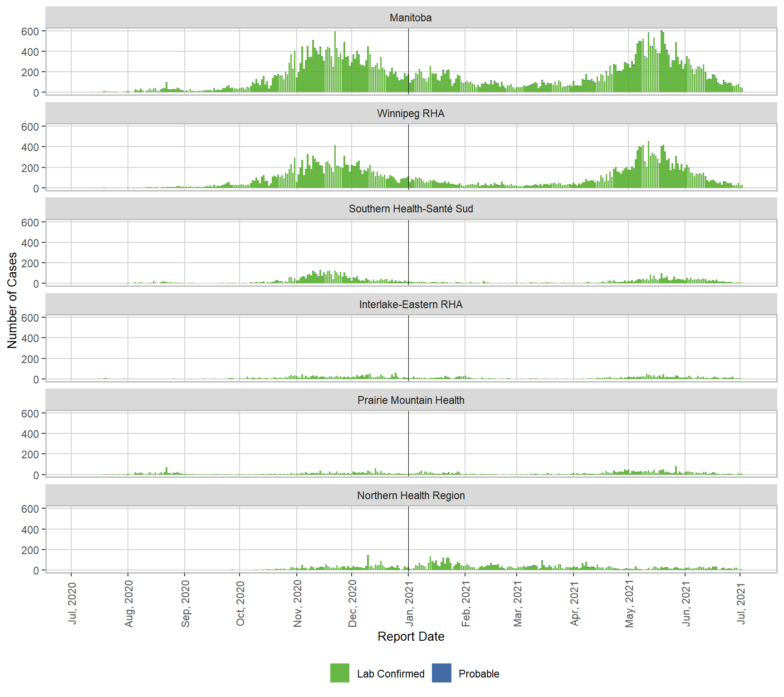
Task: Select the Southern Health-Santé Sud panel title
Action: (x=411, y=209)
